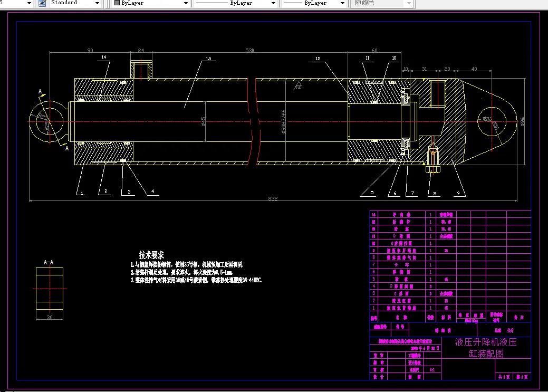Select the title text 缸装配图

[x=486, y=353]
